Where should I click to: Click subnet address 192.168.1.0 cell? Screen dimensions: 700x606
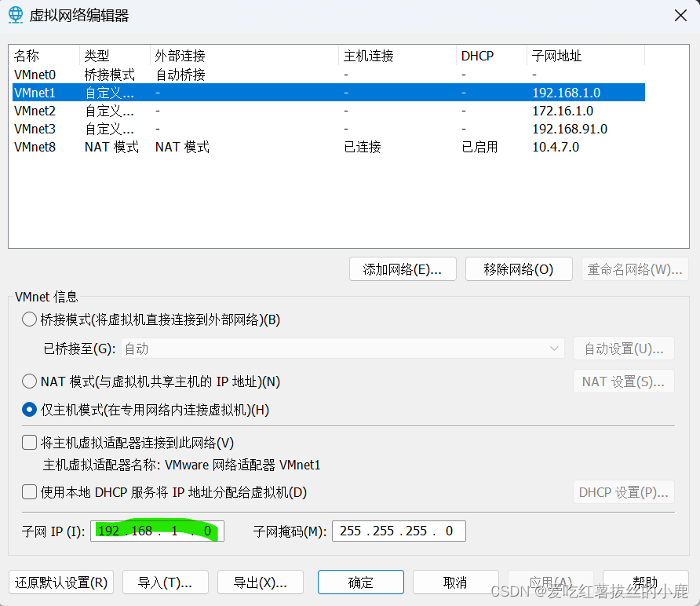point(566,93)
